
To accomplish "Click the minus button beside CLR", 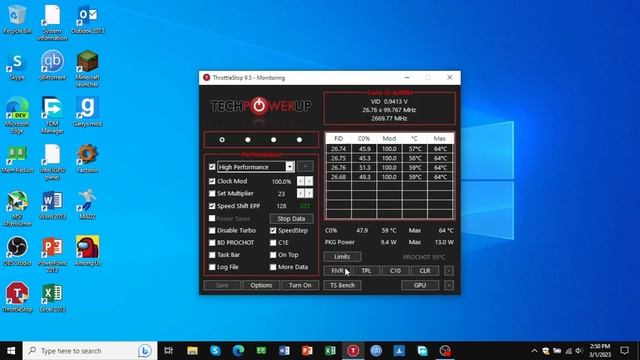I will pyautogui.click(x=449, y=271).
